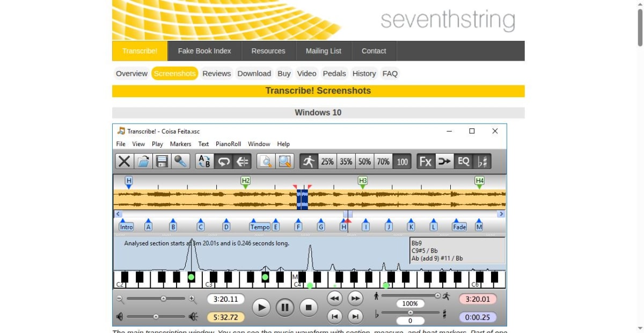The image size is (644, 333).
Task: Skip to the next marker button
Action: 355,317
